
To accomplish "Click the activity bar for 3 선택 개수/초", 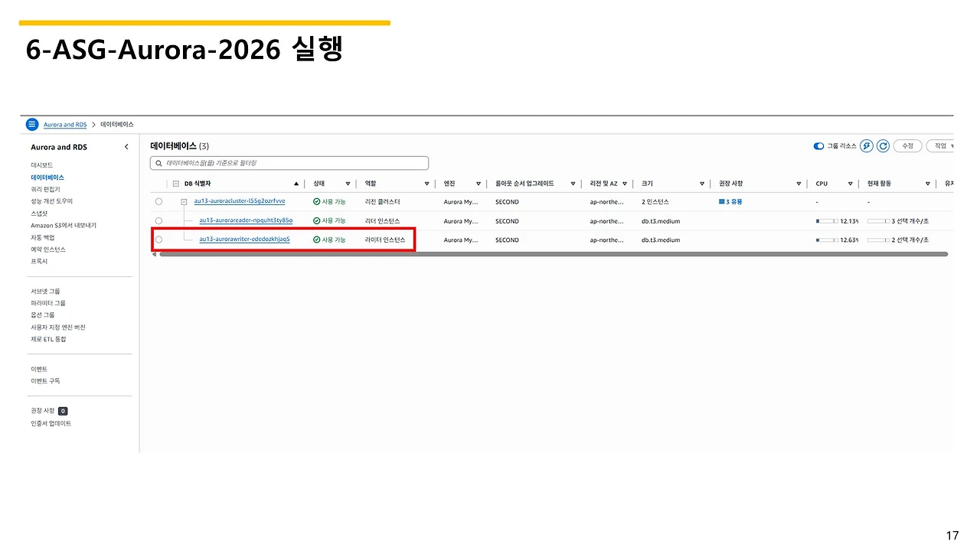I will (878, 220).
